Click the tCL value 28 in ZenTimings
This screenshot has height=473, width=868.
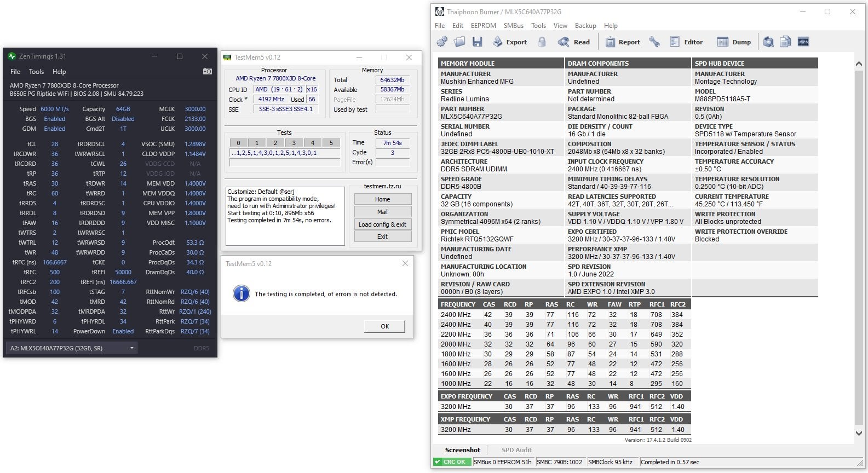pyautogui.click(x=55, y=144)
